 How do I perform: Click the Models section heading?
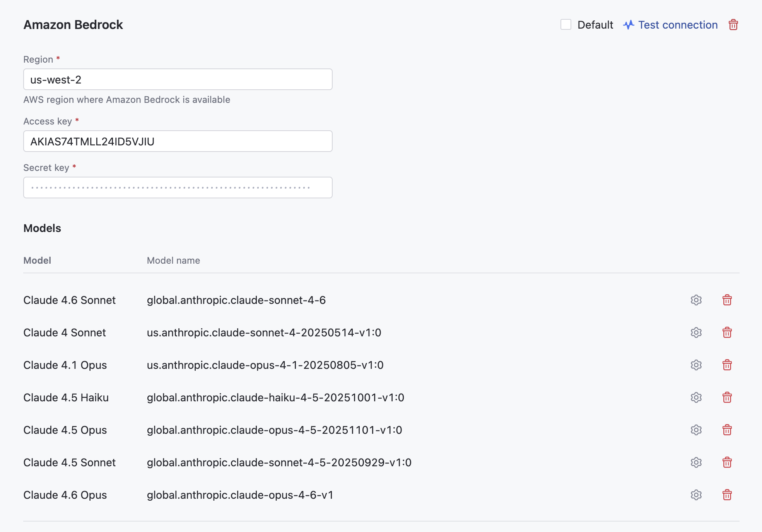tap(42, 228)
